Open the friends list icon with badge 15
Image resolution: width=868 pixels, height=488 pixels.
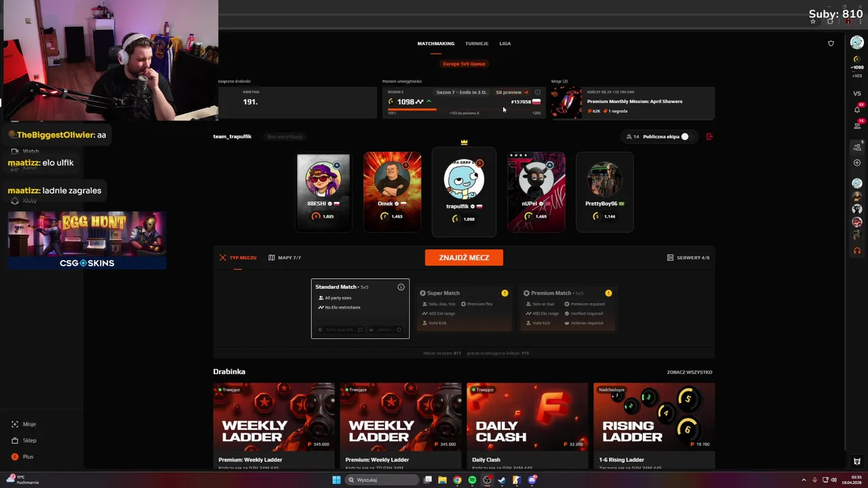coord(857,127)
